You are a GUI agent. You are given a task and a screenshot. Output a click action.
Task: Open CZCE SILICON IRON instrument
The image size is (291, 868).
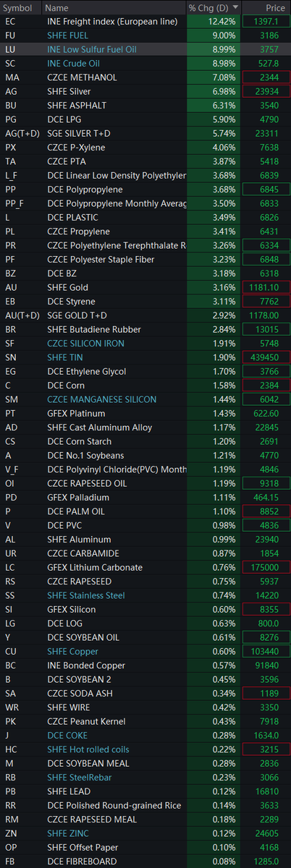click(85, 343)
